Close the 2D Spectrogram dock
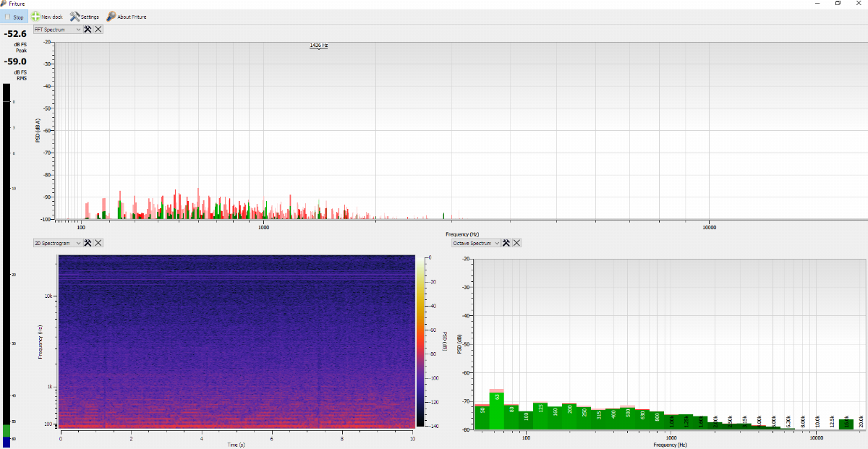Screen dimensions: 868x449 (98, 244)
